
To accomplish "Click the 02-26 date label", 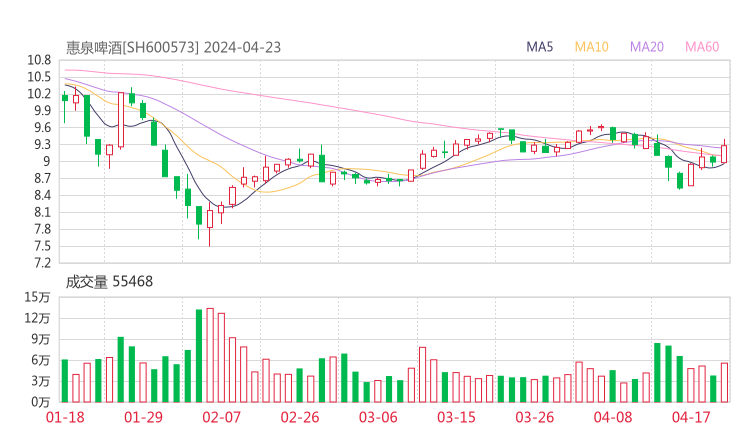I will pyautogui.click(x=300, y=417).
